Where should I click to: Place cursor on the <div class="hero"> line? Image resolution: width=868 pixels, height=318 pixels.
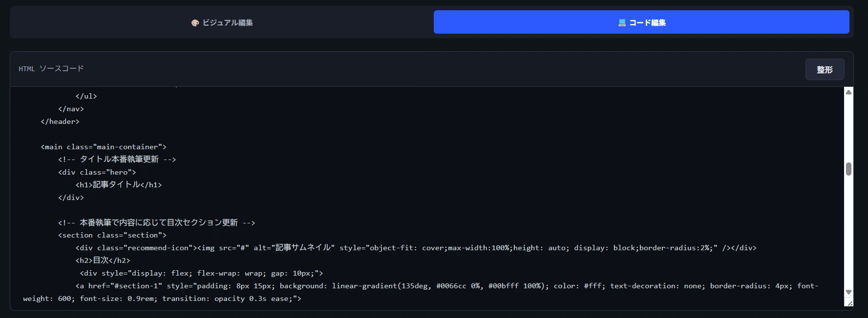click(x=97, y=172)
